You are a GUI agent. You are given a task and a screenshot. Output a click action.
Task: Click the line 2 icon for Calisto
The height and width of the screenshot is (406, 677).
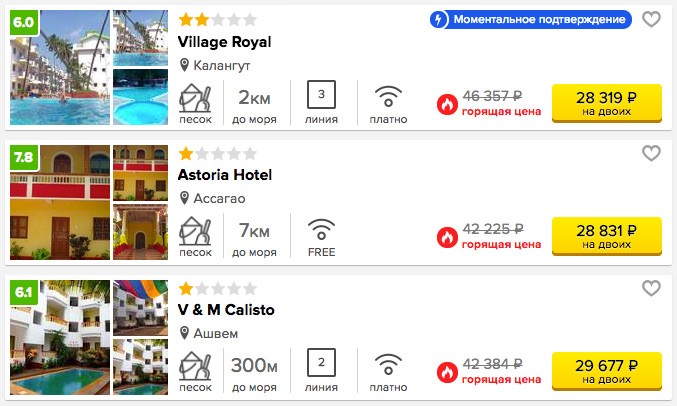pos(321,362)
